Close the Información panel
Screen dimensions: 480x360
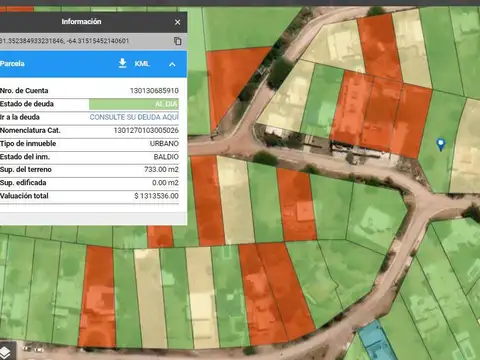pos(177,22)
